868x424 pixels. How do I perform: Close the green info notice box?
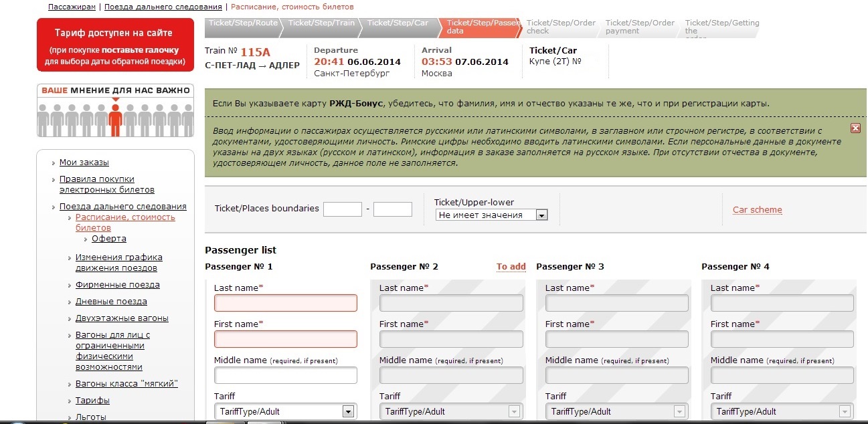coord(855,128)
